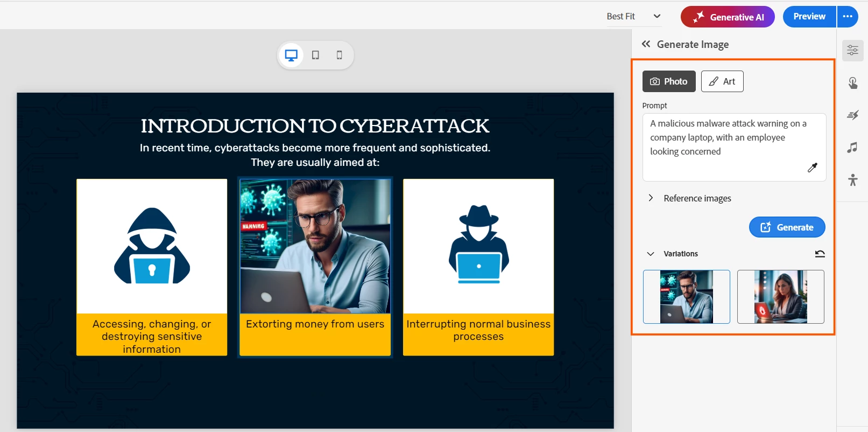Select the generated man with glasses image

pos(315,246)
